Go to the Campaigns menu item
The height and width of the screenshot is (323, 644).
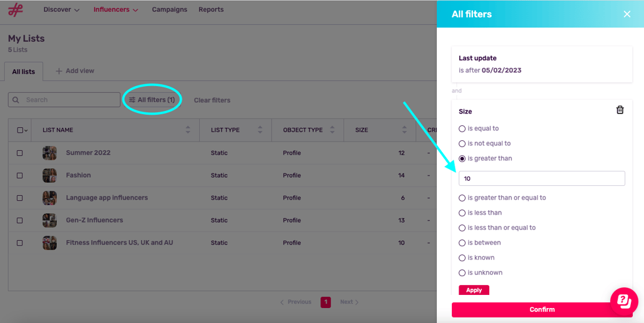pyautogui.click(x=169, y=10)
